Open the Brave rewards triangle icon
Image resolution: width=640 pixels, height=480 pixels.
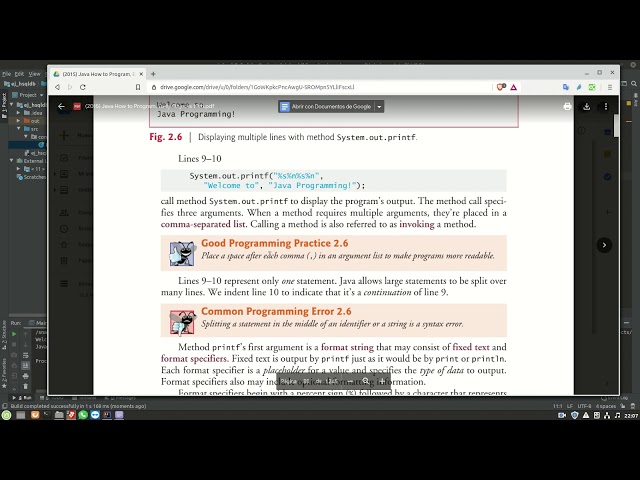click(x=513, y=87)
